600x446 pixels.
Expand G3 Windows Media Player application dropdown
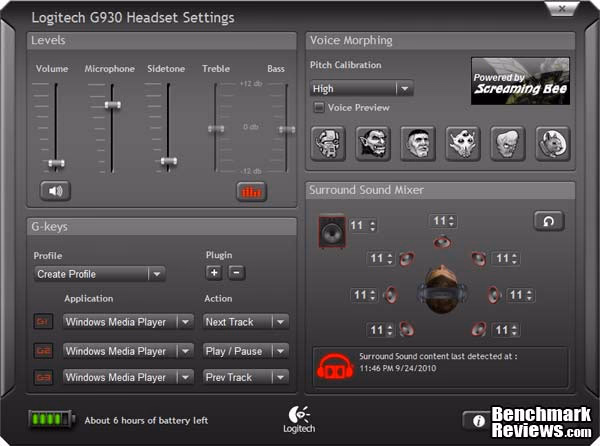(128, 377)
